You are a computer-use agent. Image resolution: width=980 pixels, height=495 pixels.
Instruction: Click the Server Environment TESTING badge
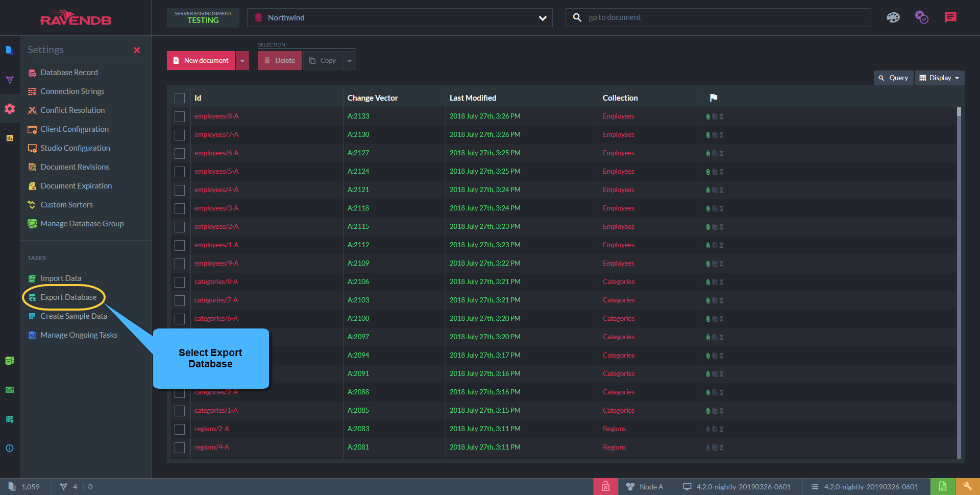tap(203, 17)
